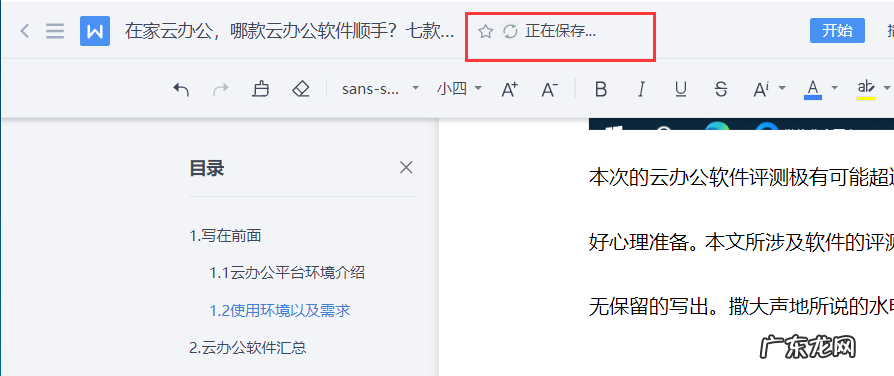Image resolution: width=894 pixels, height=376 pixels.
Task: Clear formatting with the eraser
Action: [300, 89]
